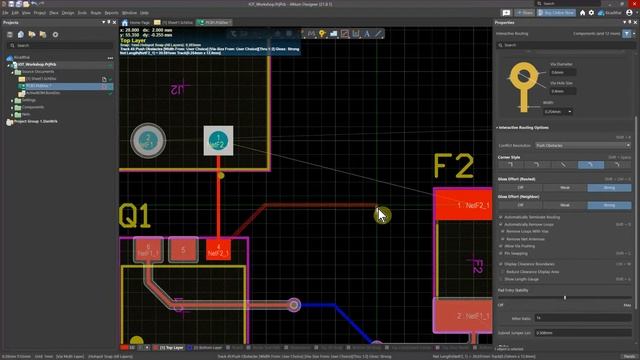This screenshot has height=360, width=640.
Task: Open the Conflict Resolution Push Obstacles dropdown
Action: click(582, 145)
